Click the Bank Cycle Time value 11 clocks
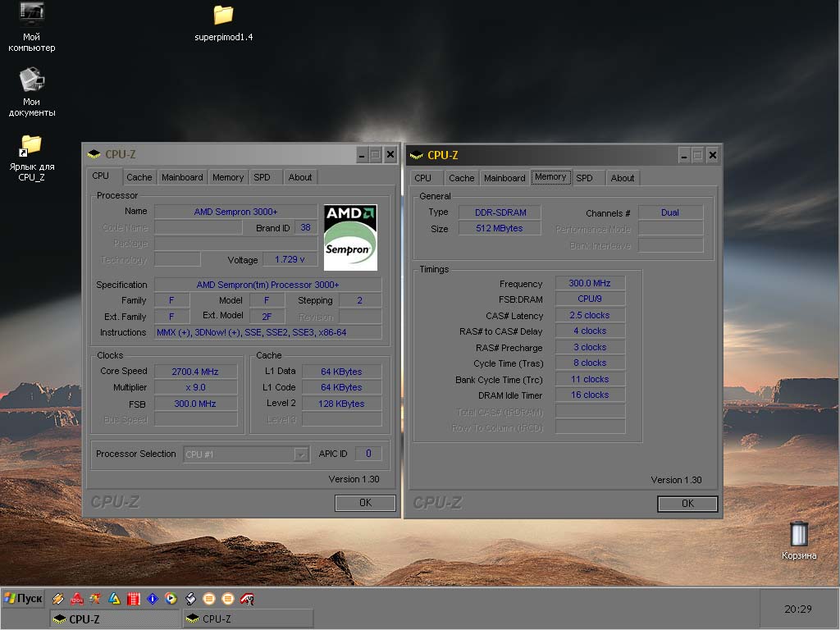This screenshot has width=840, height=630. 590,379
